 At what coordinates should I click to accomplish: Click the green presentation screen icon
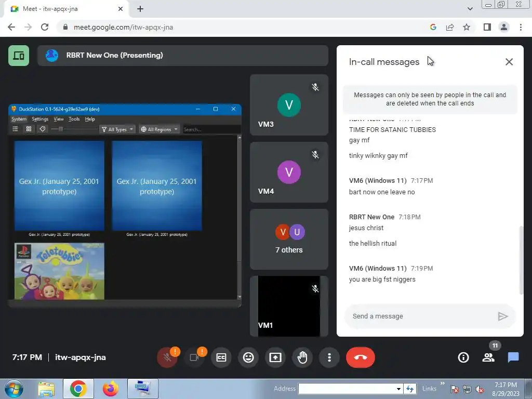click(19, 55)
